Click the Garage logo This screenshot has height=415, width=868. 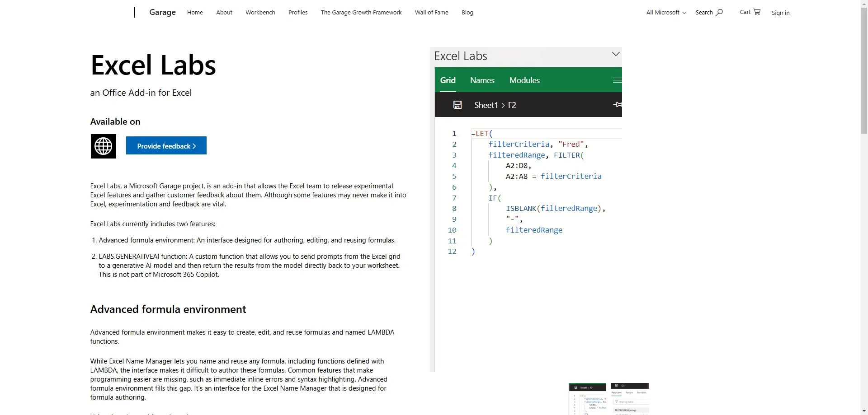point(162,12)
